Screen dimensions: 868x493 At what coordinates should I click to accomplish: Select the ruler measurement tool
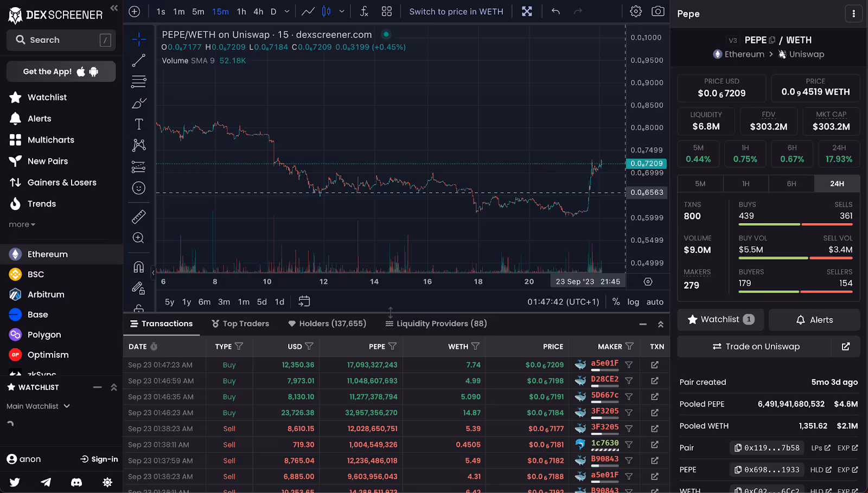tap(138, 216)
